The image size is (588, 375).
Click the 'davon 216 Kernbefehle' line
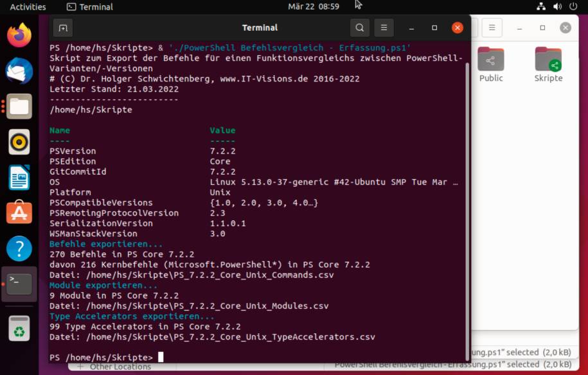[x=209, y=265]
